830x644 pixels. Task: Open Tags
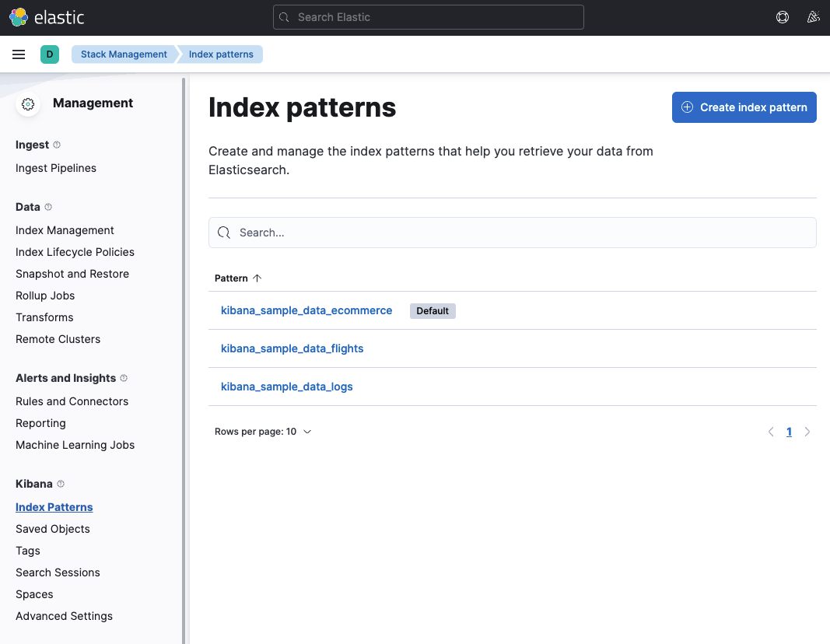(x=28, y=551)
